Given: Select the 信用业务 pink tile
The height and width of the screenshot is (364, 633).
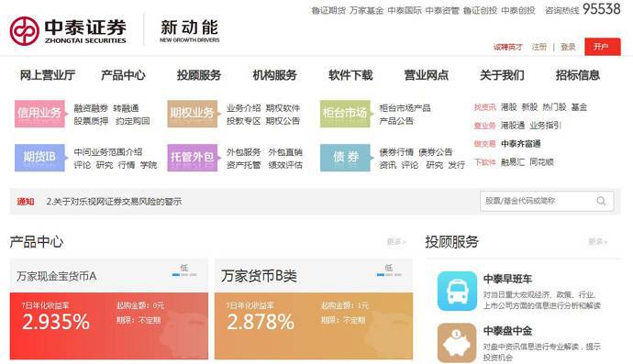Looking at the screenshot, I should [x=39, y=114].
